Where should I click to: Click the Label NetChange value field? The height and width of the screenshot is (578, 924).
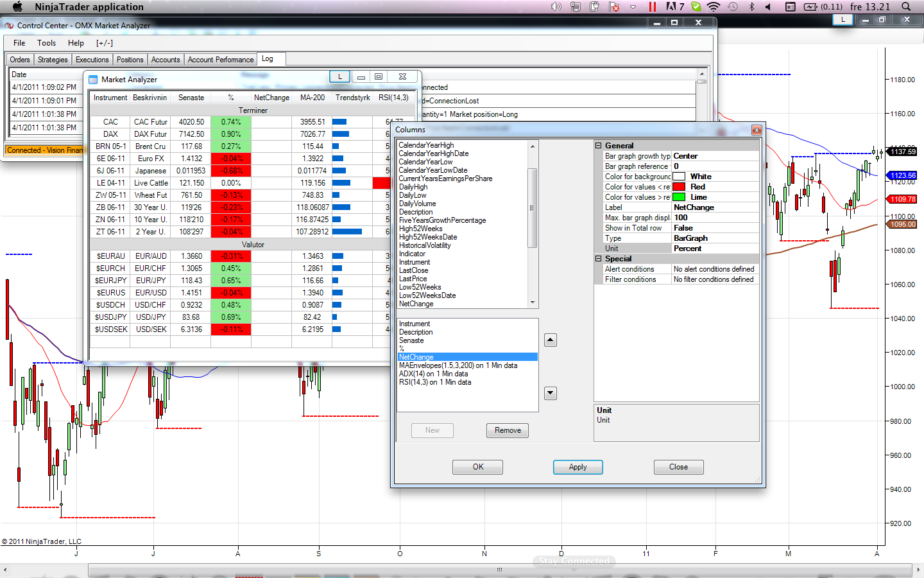click(x=715, y=207)
